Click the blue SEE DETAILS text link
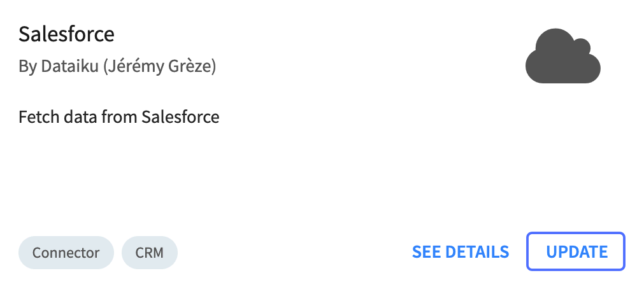644x287 pixels. pos(461,252)
